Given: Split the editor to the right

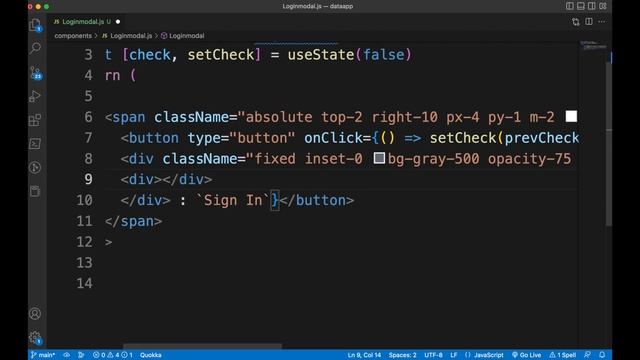Looking at the screenshot, I should point(589,22).
